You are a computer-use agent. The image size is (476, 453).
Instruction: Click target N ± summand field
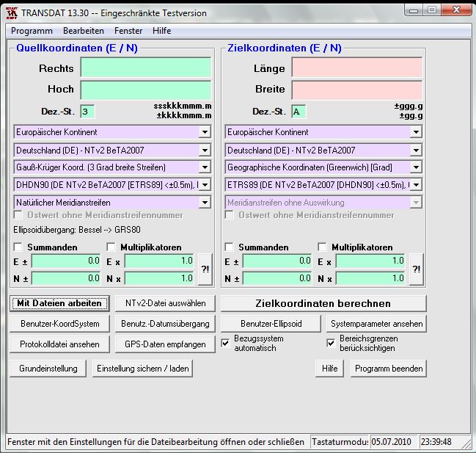tap(277, 278)
